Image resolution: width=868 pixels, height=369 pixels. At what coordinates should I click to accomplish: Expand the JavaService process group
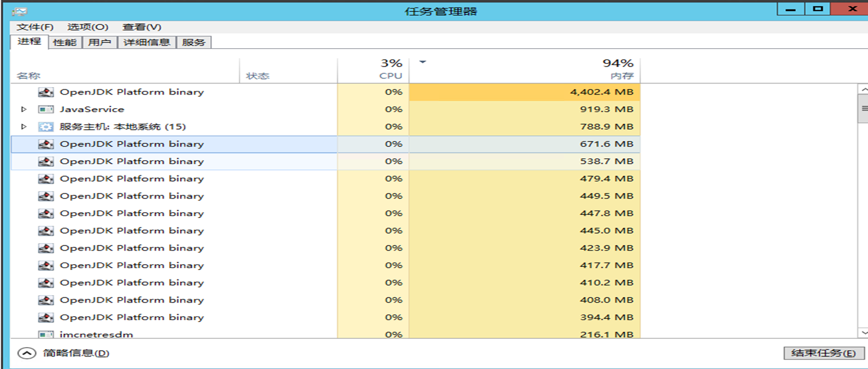pos(24,109)
